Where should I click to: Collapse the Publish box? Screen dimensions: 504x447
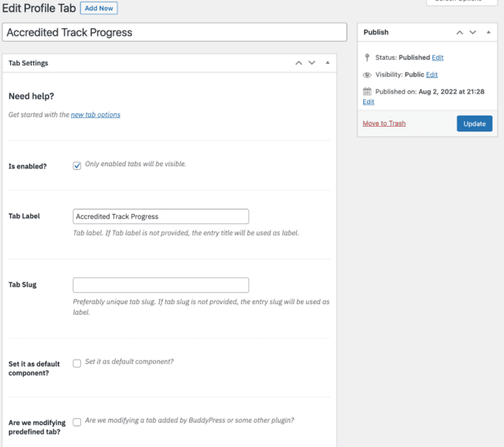click(x=488, y=32)
